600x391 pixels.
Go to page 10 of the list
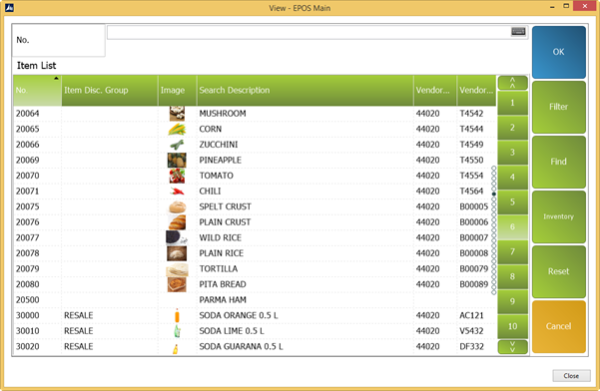point(512,326)
